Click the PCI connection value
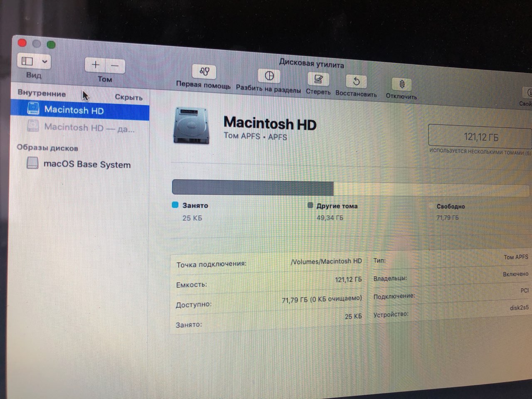This screenshot has width=532, height=399. coord(525,291)
